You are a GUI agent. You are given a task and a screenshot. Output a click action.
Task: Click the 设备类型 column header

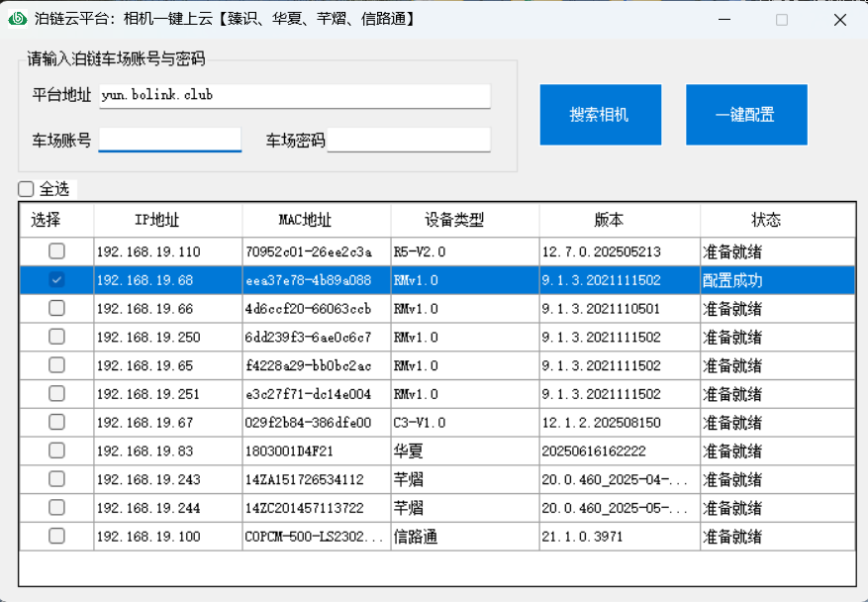[464, 220]
